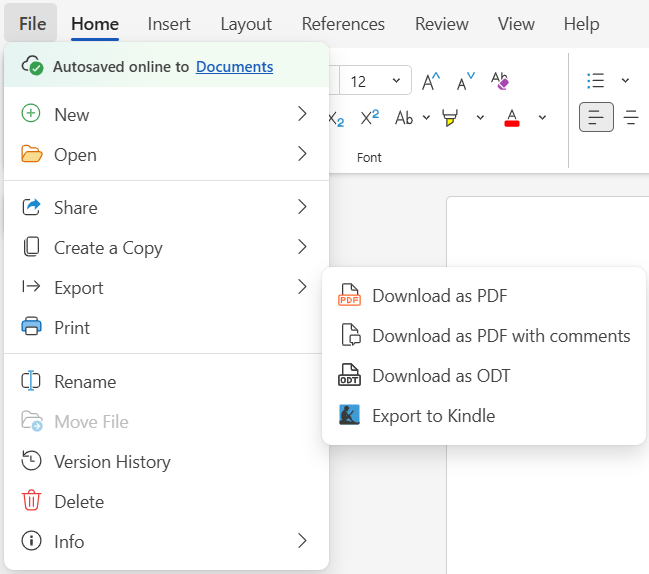
Task: Open the highlight color dropdown arrow
Action: pos(480,118)
